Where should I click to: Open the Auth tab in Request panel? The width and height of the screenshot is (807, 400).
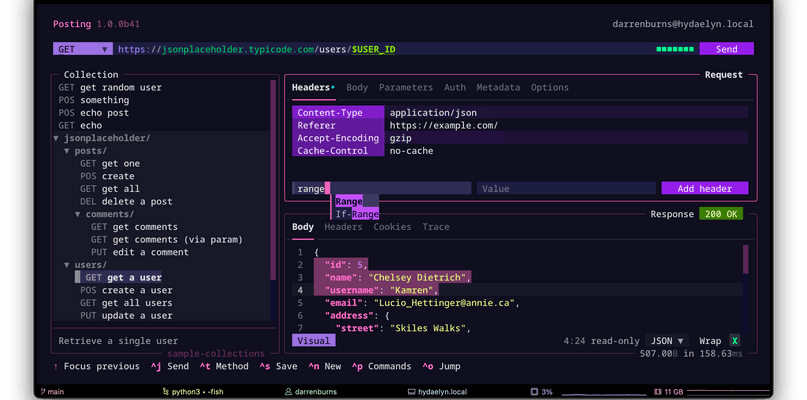coord(454,88)
